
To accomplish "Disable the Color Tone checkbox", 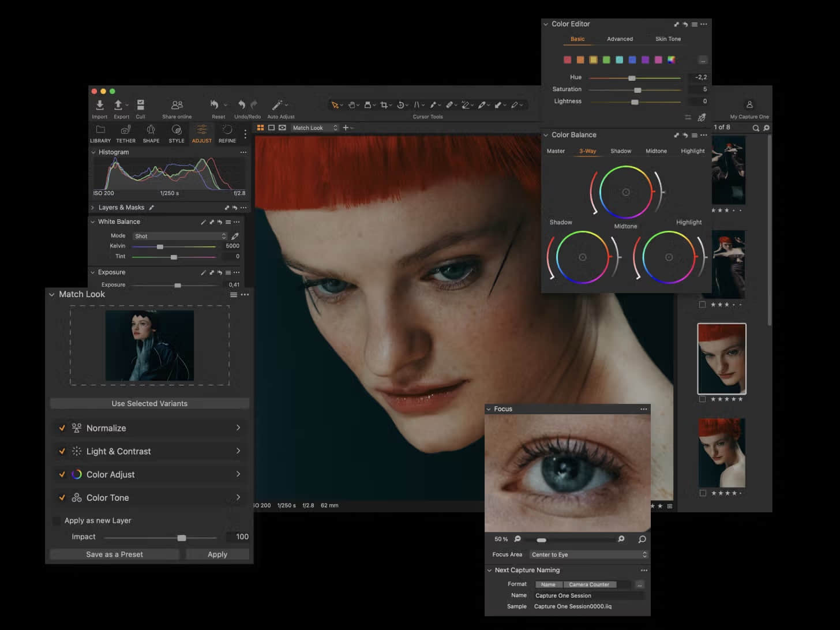I will [x=62, y=497].
